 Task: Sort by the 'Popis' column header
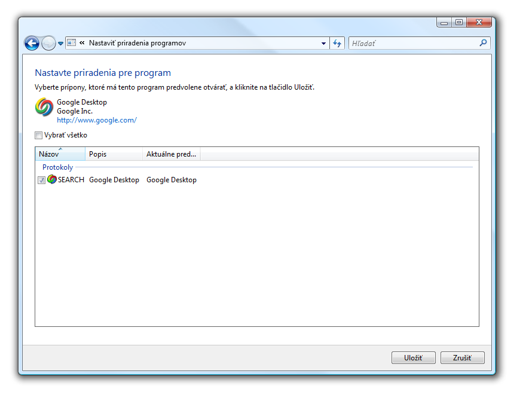click(x=114, y=154)
